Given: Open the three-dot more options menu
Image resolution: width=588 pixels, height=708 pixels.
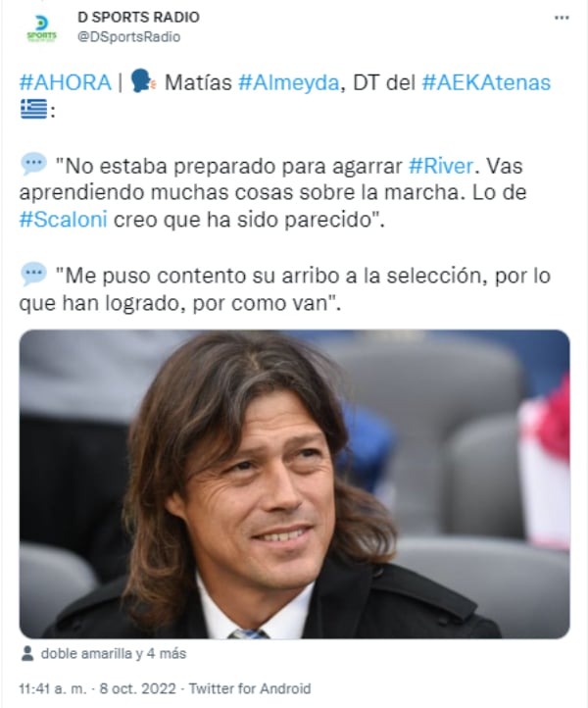Looking at the screenshot, I should 562,18.
